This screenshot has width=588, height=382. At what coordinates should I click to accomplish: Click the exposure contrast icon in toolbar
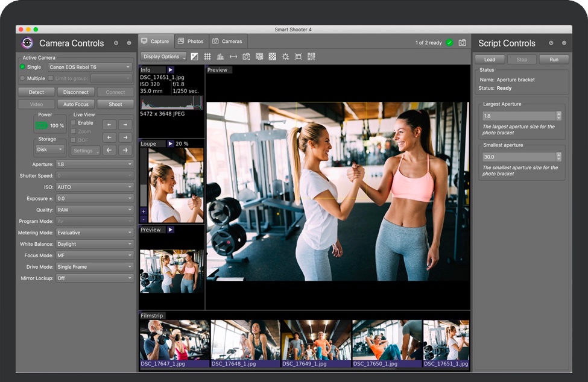pyautogui.click(x=194, y=57)
